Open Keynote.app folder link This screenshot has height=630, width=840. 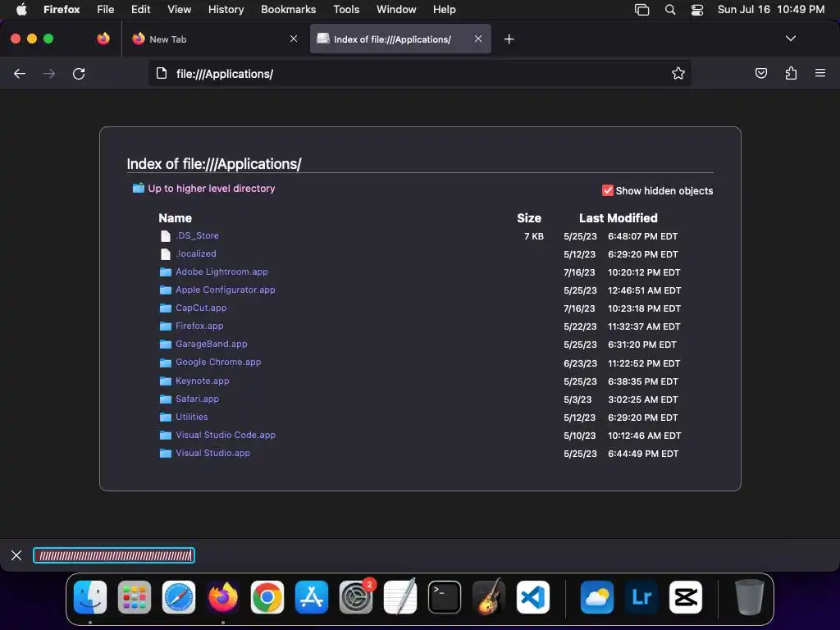point(203,381)
